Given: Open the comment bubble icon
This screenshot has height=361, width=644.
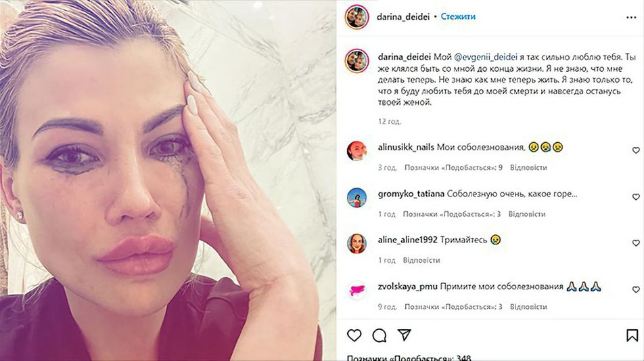Looking at the screenshot, I should [379, 335].
